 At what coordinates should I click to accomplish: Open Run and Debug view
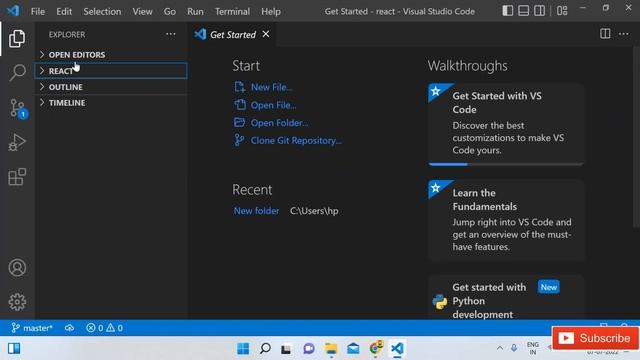[x=17, y=142]
